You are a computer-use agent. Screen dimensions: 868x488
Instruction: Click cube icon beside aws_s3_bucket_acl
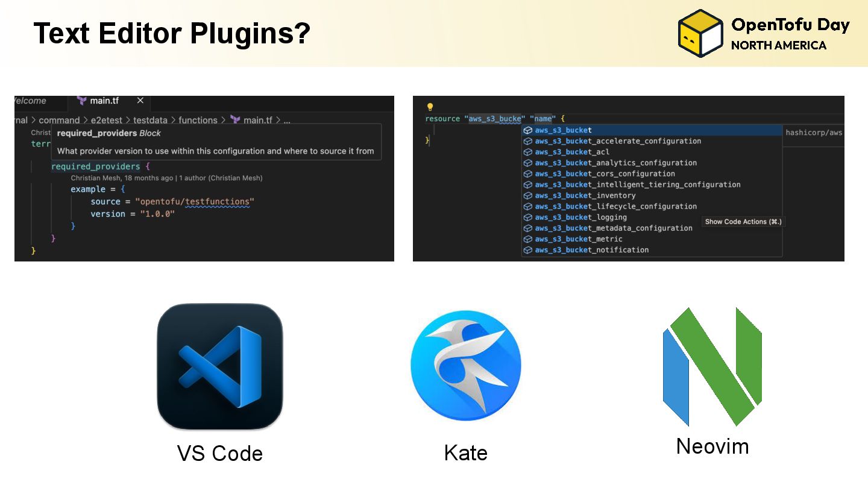click(x=527, y=152)
